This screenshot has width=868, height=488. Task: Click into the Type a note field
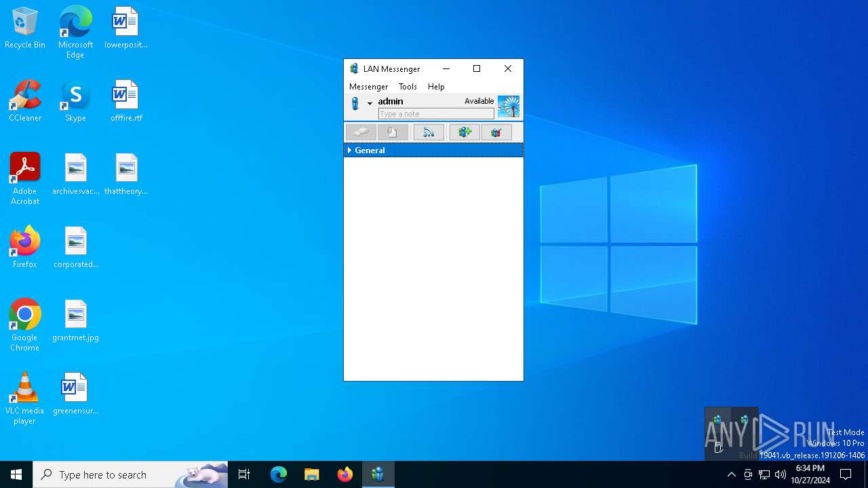coord(436,114)
